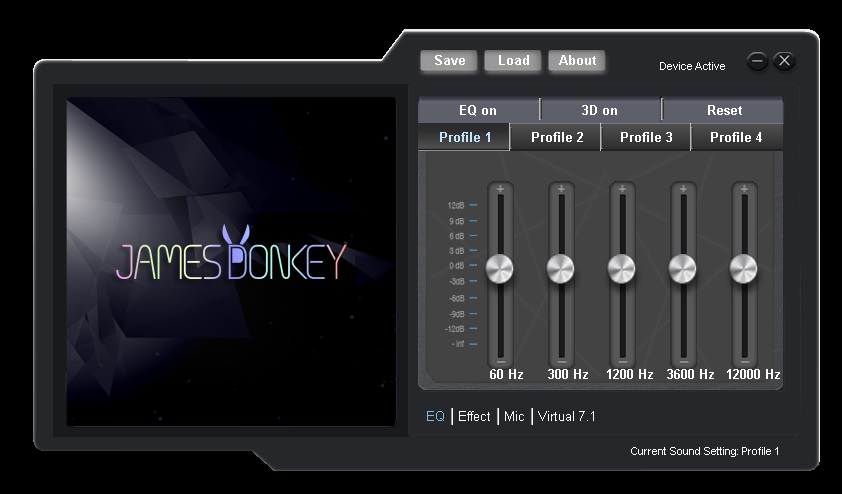Click the Load button
842x494 pixels.
(513, 61)
